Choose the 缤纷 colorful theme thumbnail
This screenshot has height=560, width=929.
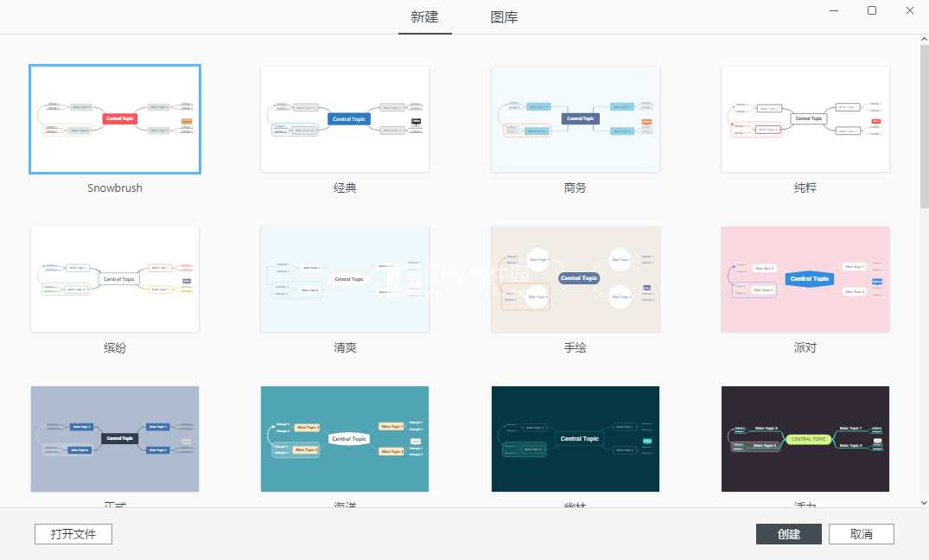(x=115, y=279)
